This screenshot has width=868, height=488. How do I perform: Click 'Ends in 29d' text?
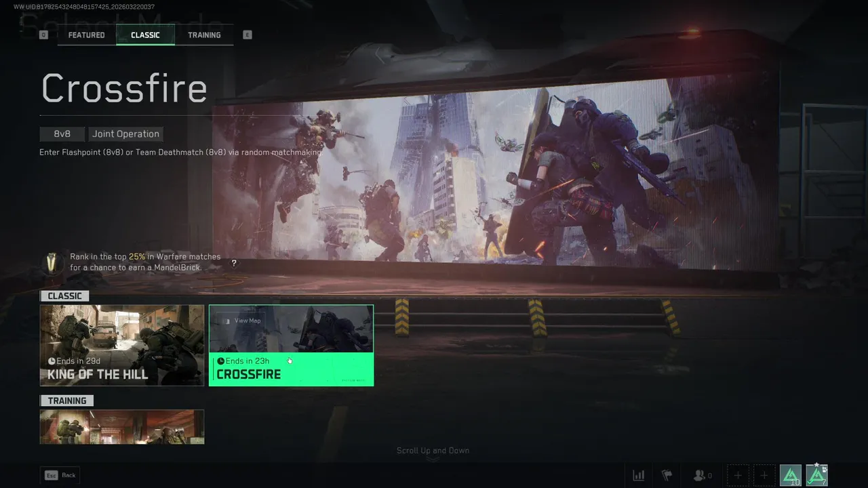(79, 361)
